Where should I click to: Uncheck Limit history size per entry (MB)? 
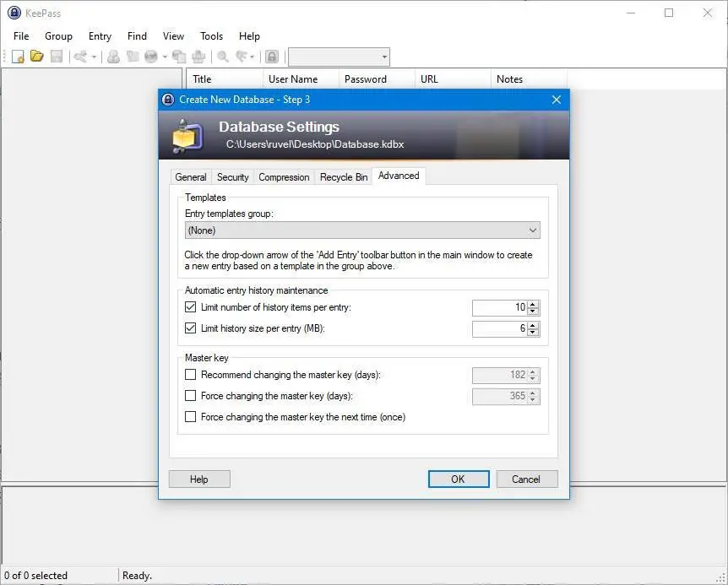[x=190, y=328]
